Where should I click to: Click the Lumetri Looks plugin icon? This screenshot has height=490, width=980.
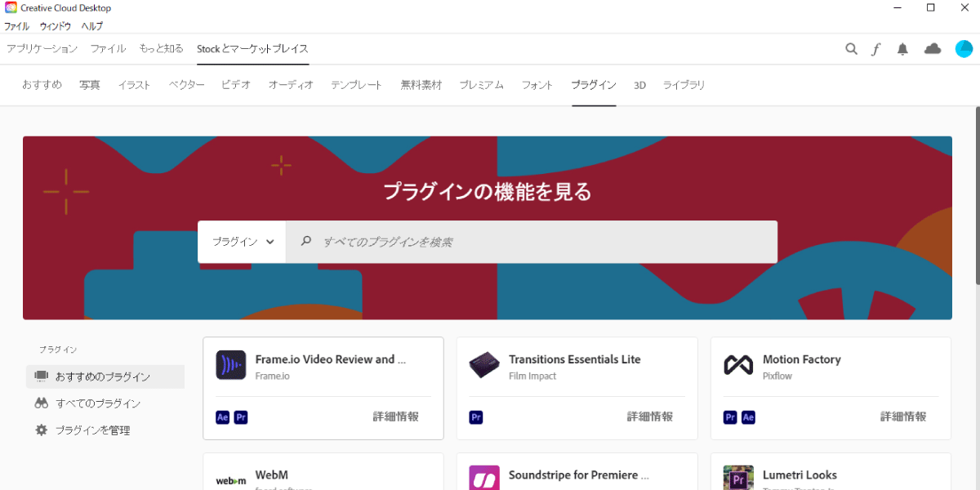point(738,478)
